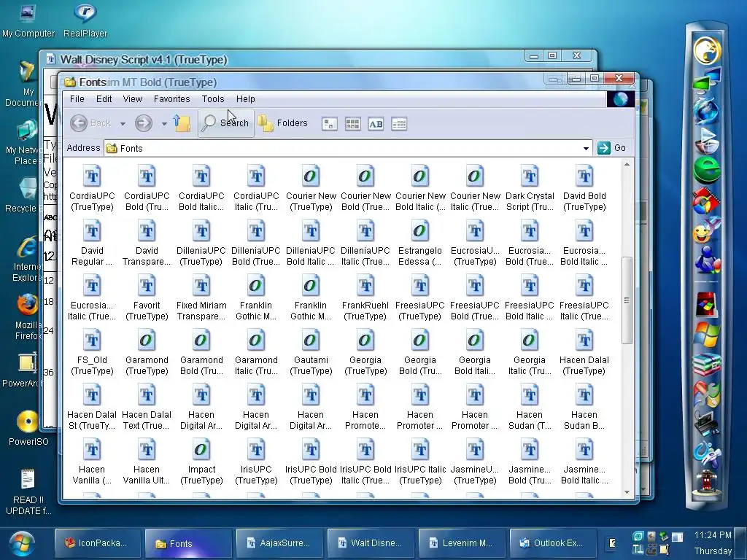The height and width of the screenshot is (560, 747).
Task: Click the Address field showing Fonts
Action: [x=348, y=149]
